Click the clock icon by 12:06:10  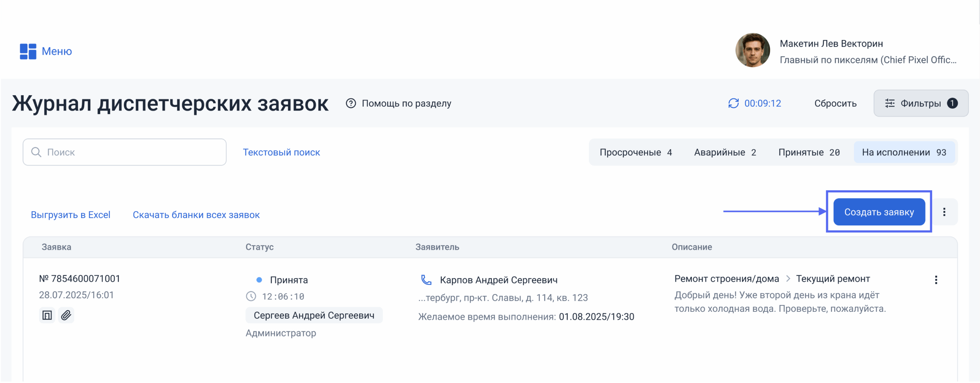coord(251,296)
